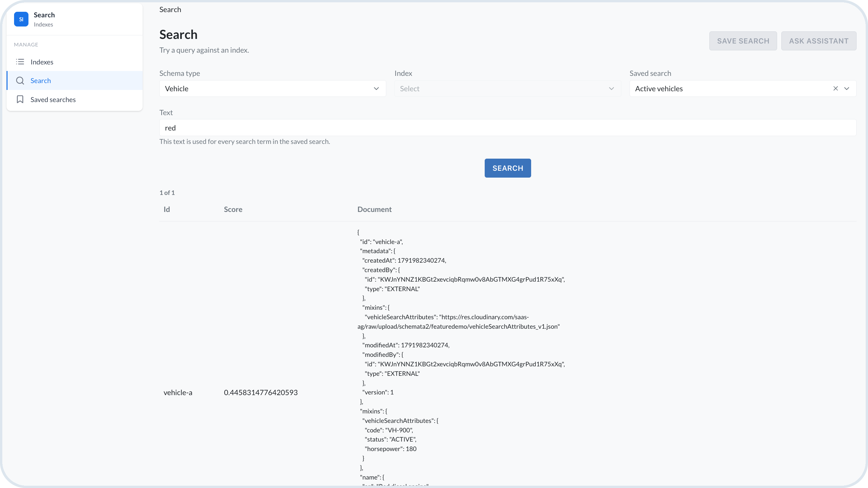868x488 pixels.
Task: Open the Schema type Vehicle dropdown
Action: pyautogui.click(x=272, y=89)
